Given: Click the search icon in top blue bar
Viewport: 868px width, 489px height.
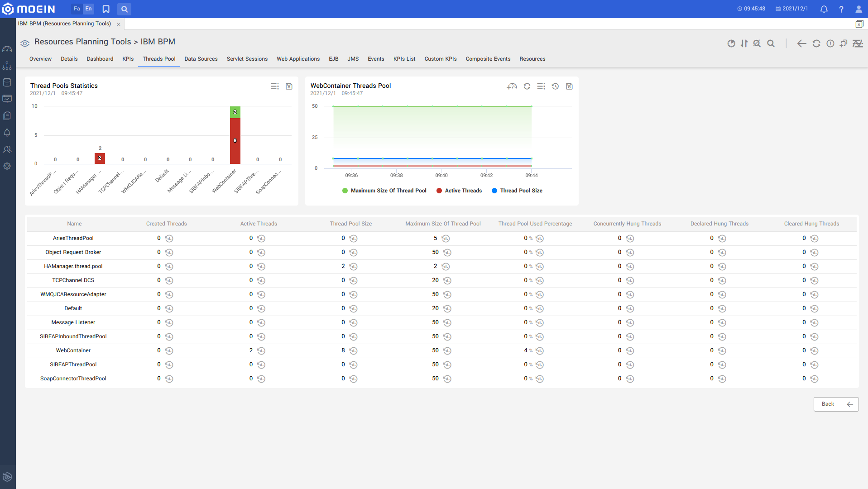Looking at the screenshot, I should 124,9.
